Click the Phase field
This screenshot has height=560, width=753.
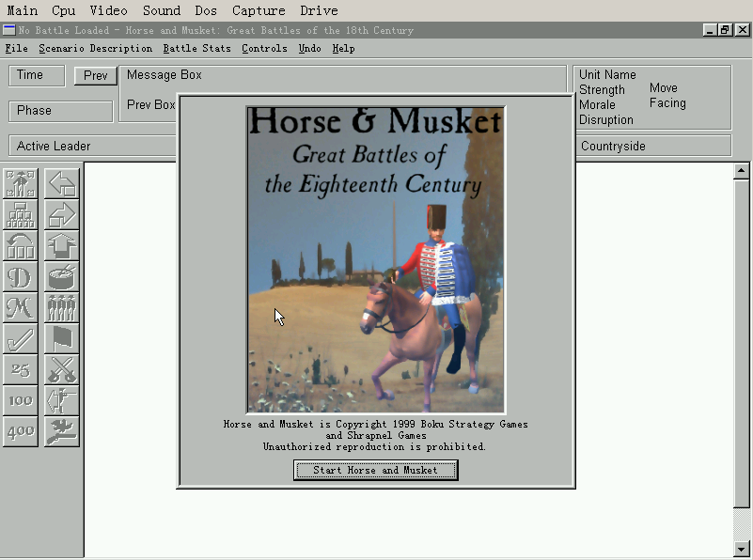click(60, 111)
